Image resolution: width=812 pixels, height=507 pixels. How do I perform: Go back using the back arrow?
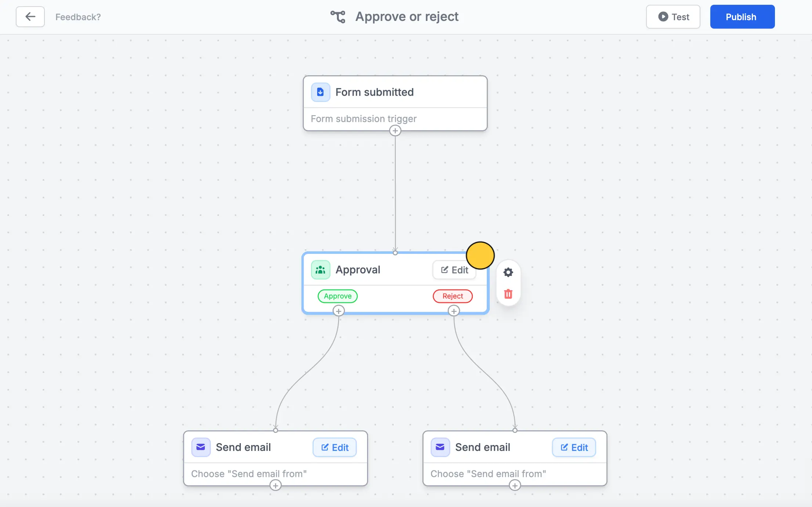click(30, 17)
